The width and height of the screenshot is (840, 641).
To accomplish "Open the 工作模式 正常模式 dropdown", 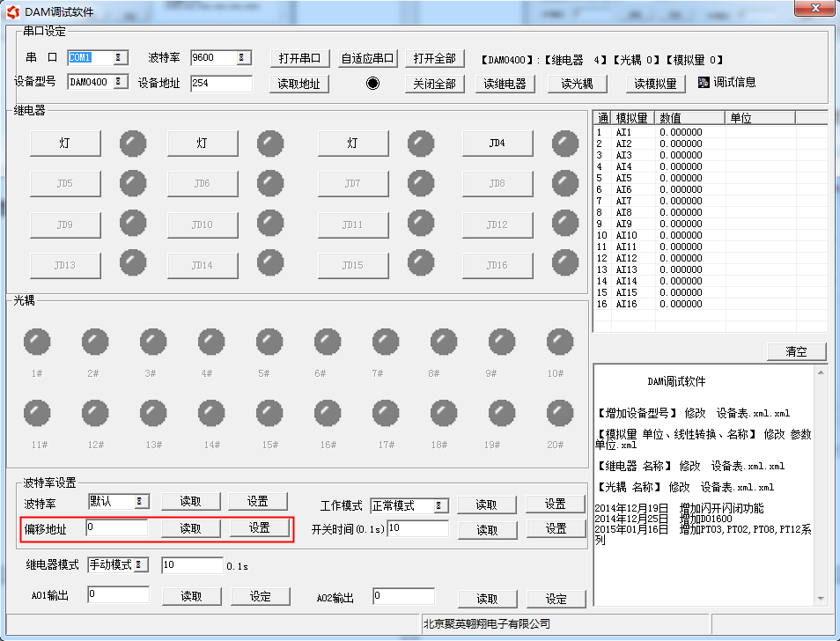I will (x=439, y=505).
